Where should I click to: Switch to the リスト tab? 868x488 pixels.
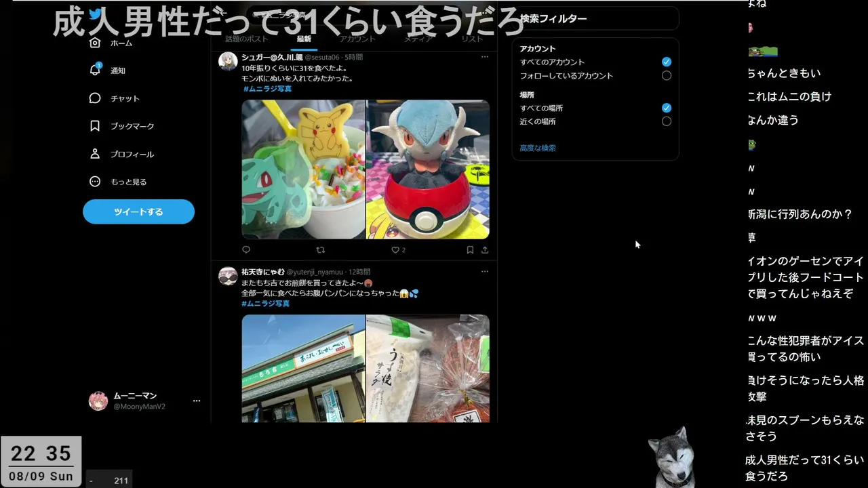472,39
